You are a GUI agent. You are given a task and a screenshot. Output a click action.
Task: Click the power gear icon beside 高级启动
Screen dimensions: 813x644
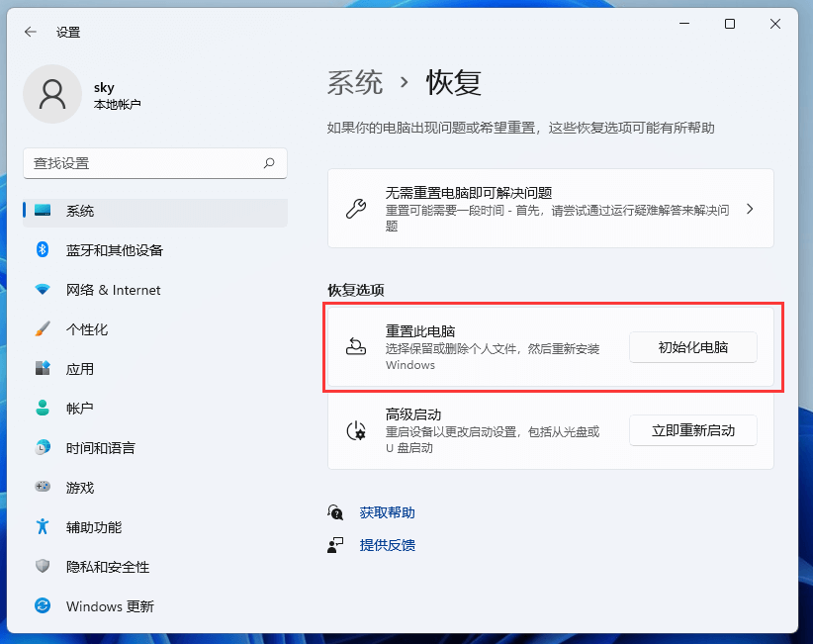357,430
